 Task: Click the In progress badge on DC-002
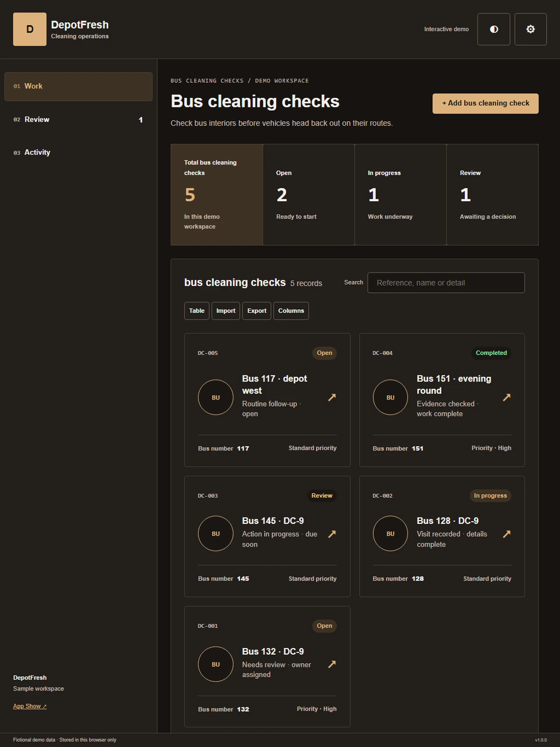[490, 496]
